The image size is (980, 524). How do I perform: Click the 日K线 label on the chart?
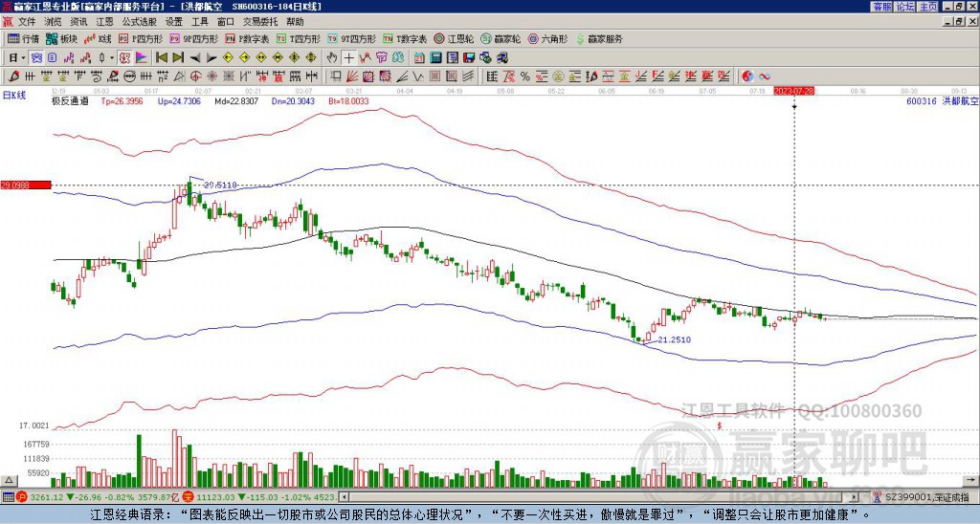click(x=13, y=95)
